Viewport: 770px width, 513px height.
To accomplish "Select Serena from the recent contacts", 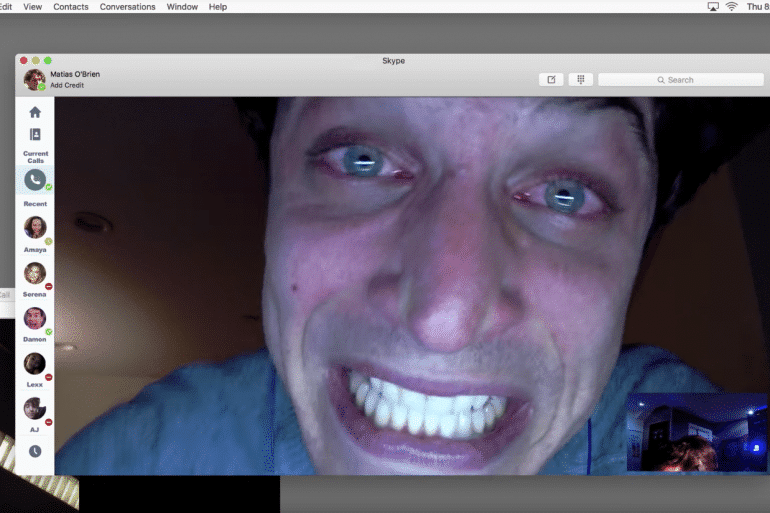I will (35, 273).
